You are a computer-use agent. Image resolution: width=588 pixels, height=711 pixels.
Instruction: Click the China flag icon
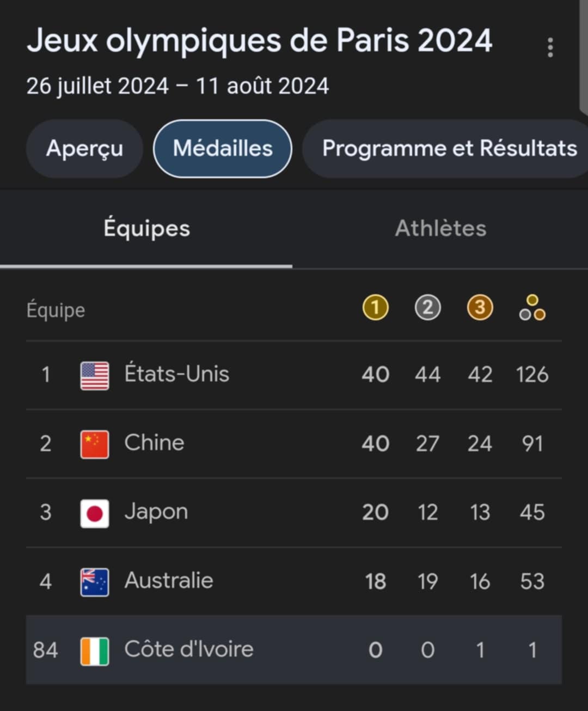(95, 445)
